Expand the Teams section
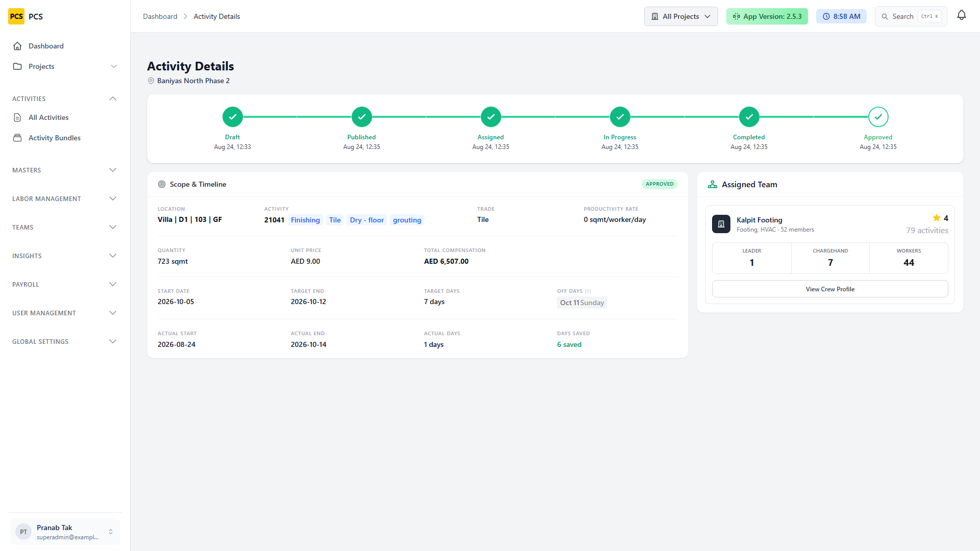Image resolution: width=980 pixels, height=551 pixels. [65, 227]
